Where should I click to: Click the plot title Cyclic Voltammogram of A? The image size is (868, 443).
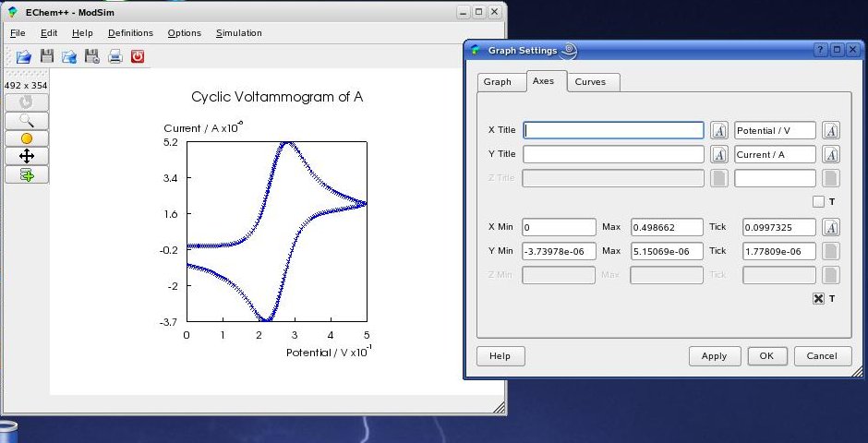(x=277, y=97)
